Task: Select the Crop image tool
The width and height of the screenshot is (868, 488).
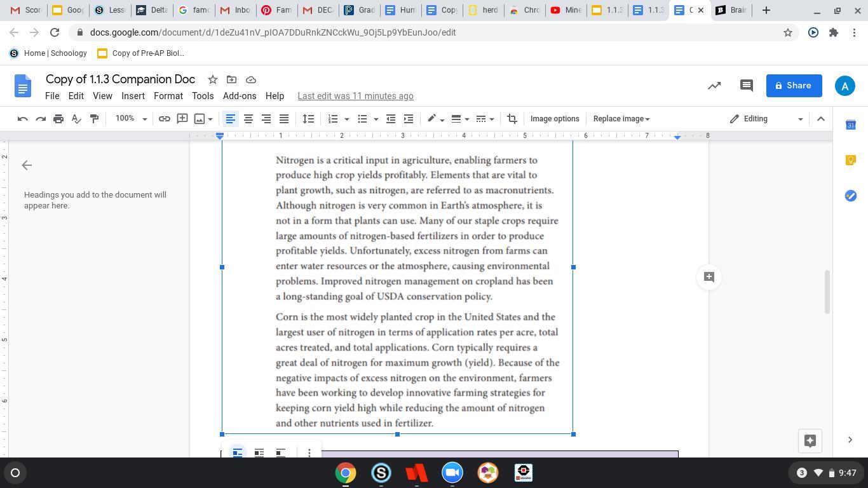Action: click(x=512, y=119)
